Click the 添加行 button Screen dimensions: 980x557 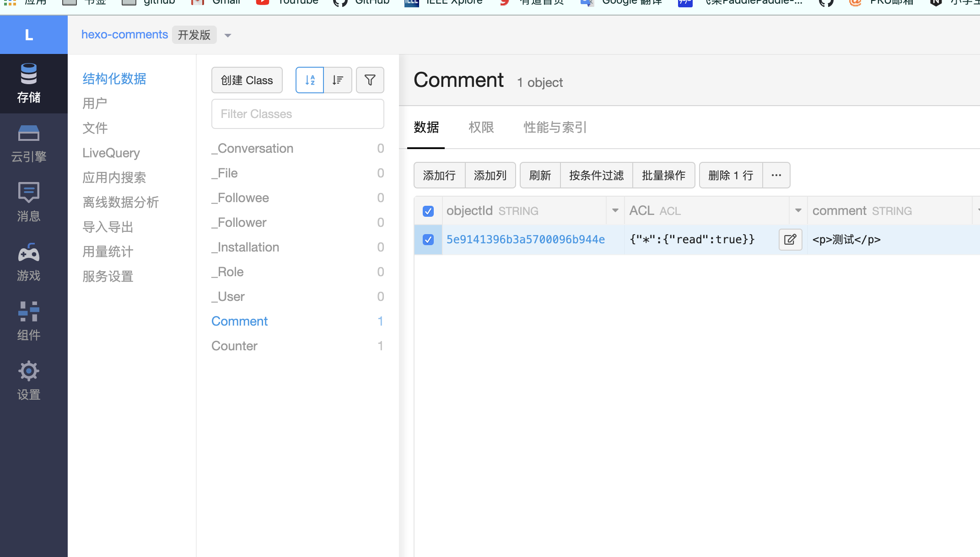[x=439, y=175]
